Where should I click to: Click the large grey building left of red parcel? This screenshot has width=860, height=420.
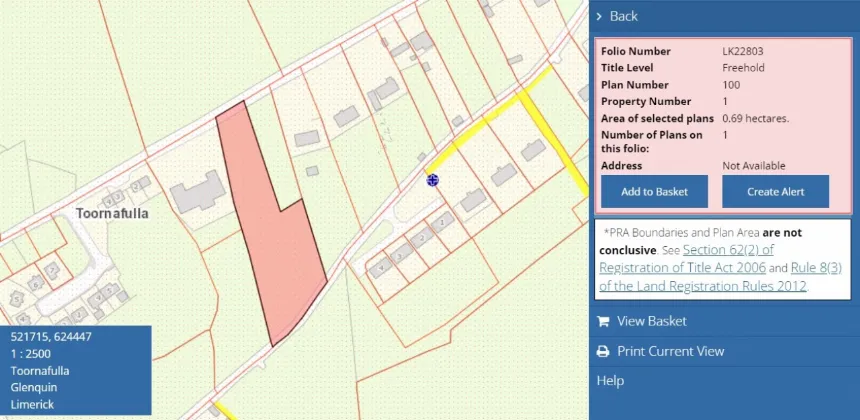pyautogui.click(x=198, y=191)
